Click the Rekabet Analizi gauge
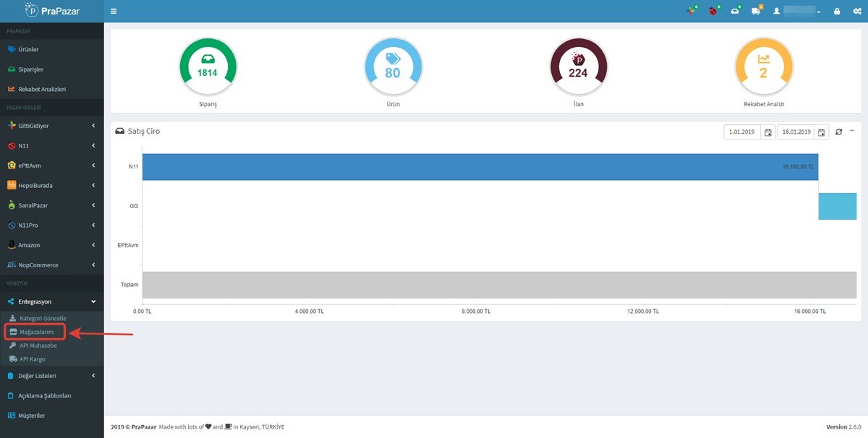Image resolution: width=868 pixels, height=438 pixels. (x=764, y=66)
